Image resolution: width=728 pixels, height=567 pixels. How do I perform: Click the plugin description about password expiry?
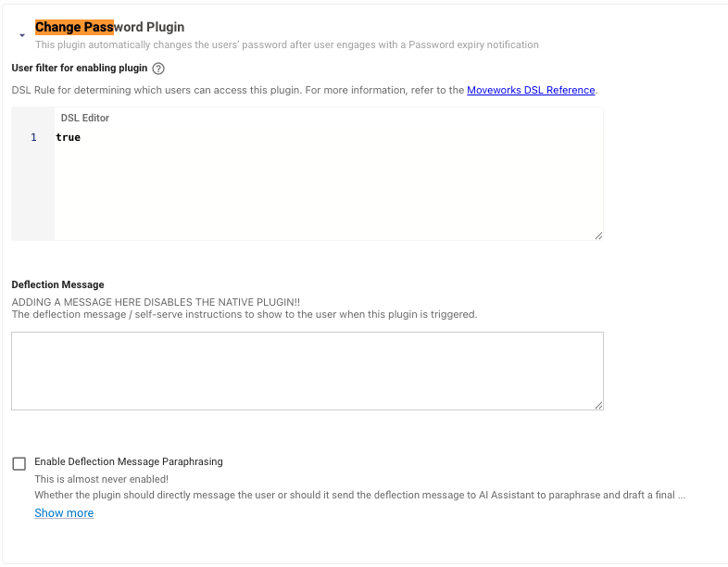287,44
